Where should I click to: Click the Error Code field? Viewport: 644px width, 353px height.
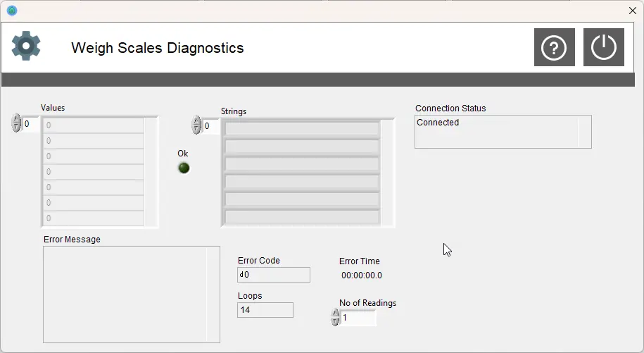coord(274,275)
